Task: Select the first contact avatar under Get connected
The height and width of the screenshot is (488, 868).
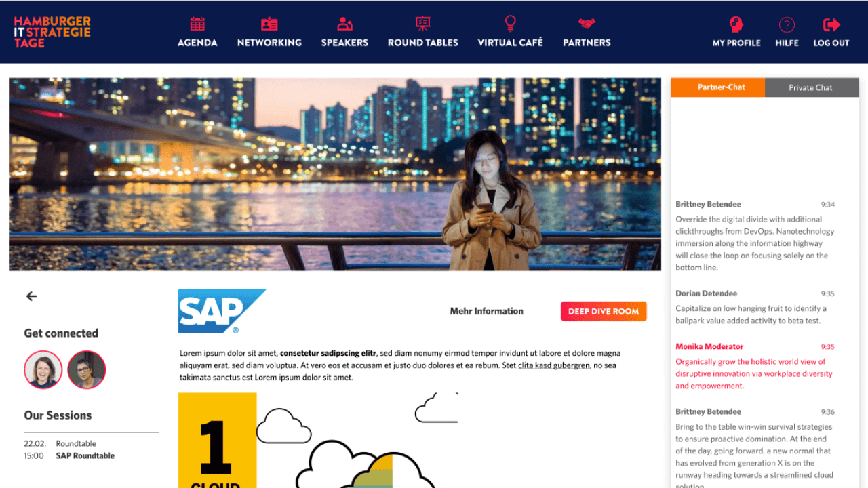Action: coord(43,369)
